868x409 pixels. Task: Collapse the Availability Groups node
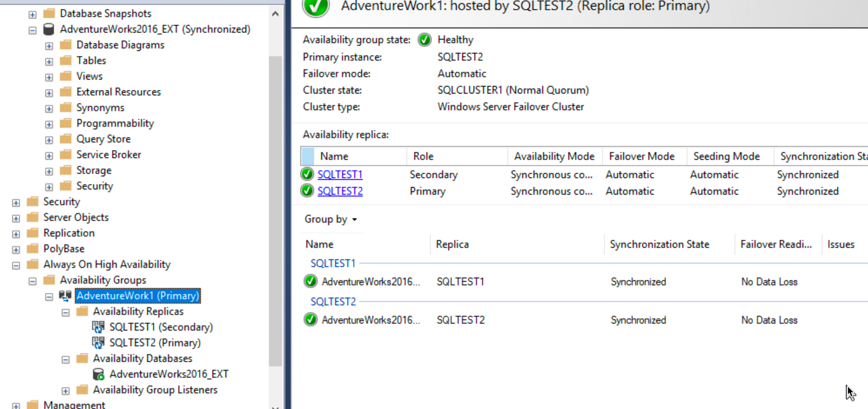32,281
